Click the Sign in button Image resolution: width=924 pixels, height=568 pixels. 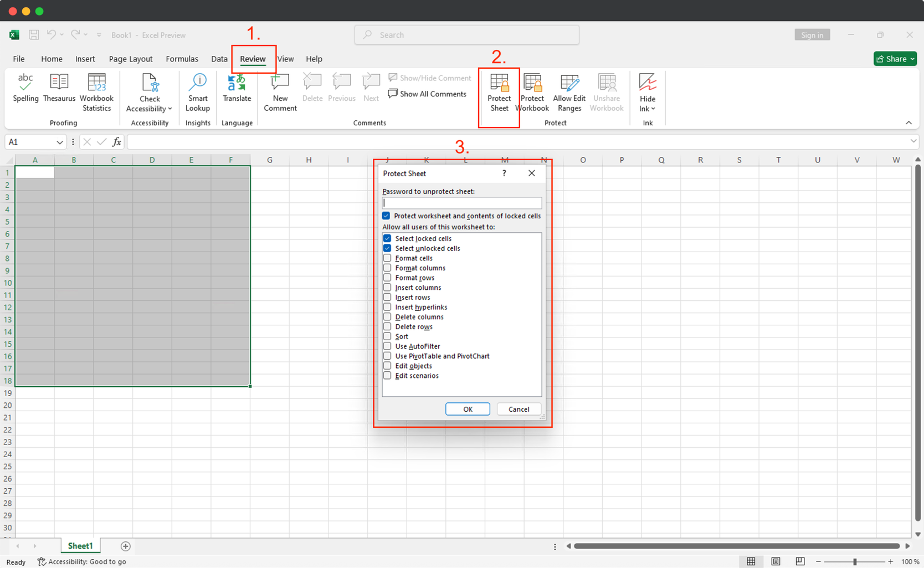(812, 34)
